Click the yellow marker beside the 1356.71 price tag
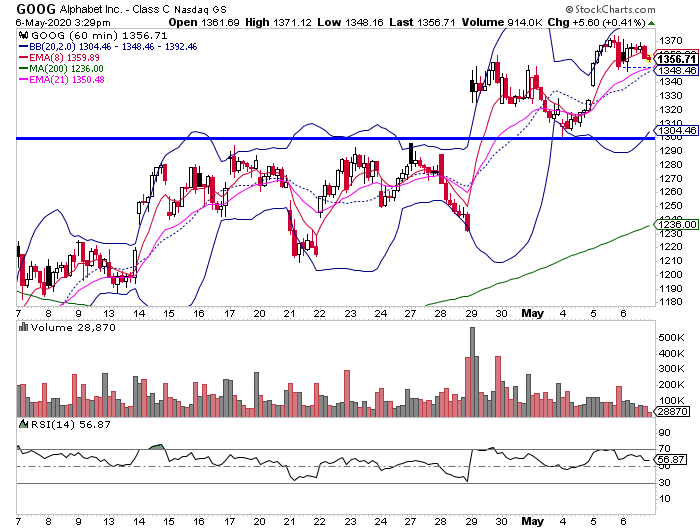The image size is (700, 530). (649, 58)
